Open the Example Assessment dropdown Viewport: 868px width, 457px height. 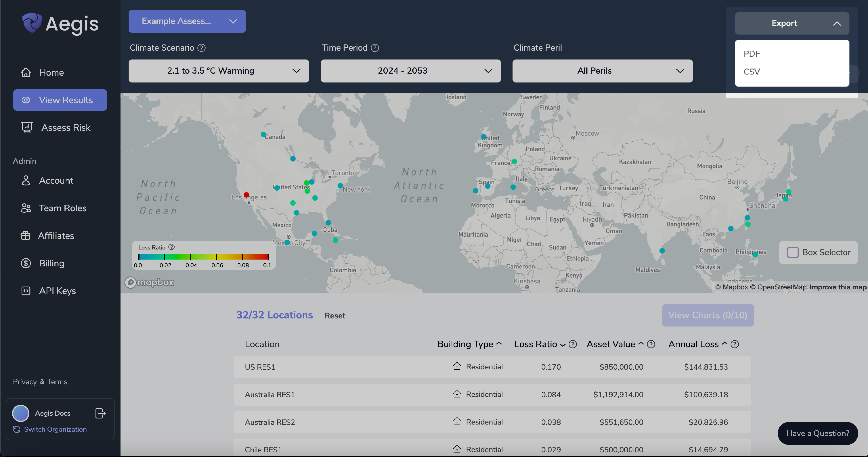[x=187, y=21]
